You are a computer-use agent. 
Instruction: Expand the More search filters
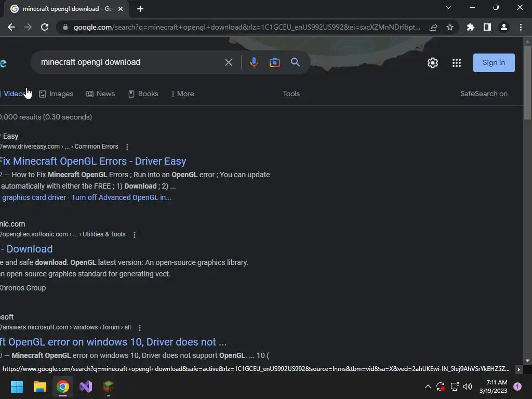(x=182, y=94)
